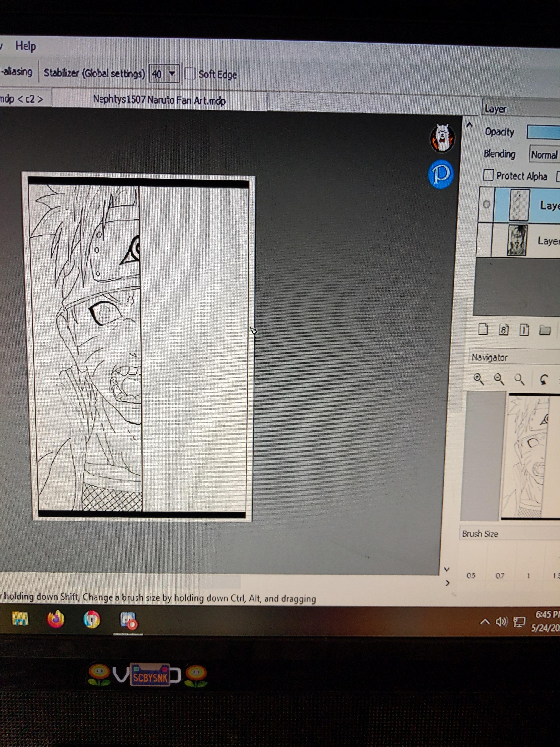Open the Stabilizer value dropdown

(x=172, y=73)
